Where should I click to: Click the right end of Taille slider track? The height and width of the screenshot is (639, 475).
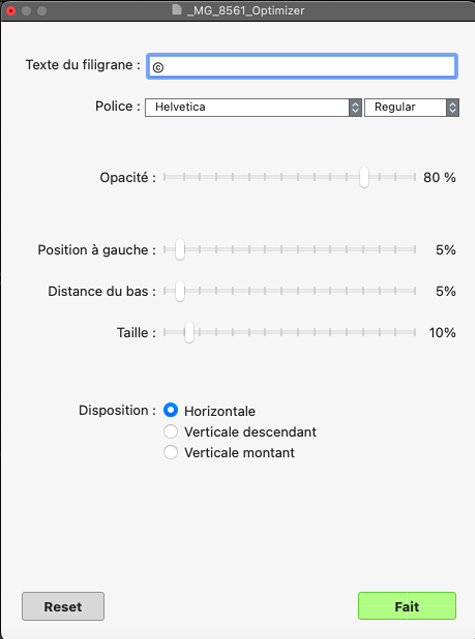click(415, 333)
